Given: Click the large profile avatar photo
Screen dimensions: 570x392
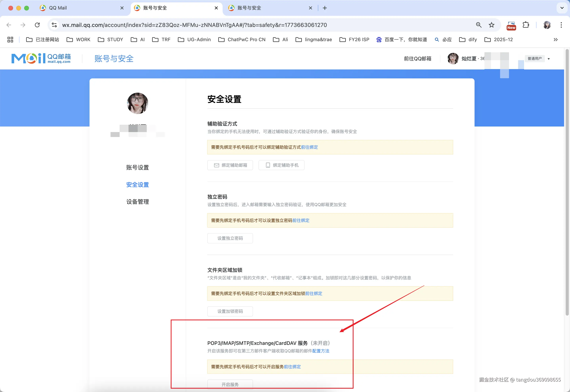Looking at the screenshot, I should (137, 103).
